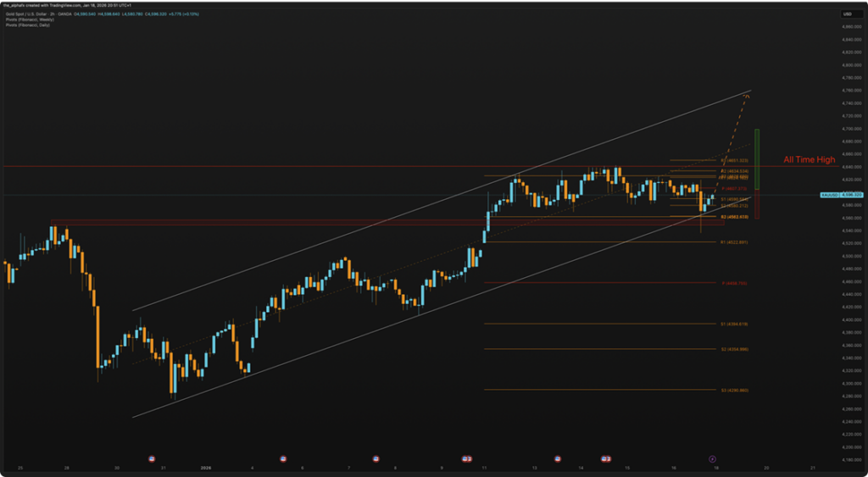The width and height of the screenshot is (868, 477).
Task: Open the event flag between Jan 7 and 8
Action: (376, 458)
